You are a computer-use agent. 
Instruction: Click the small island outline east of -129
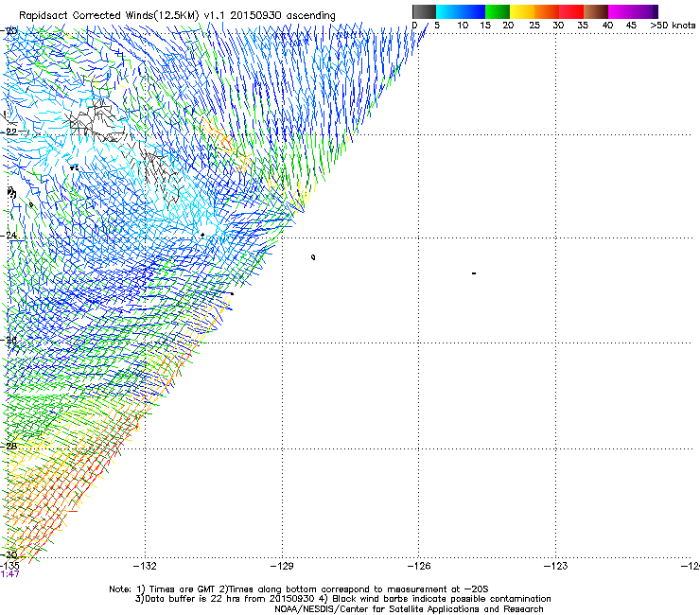313,257
